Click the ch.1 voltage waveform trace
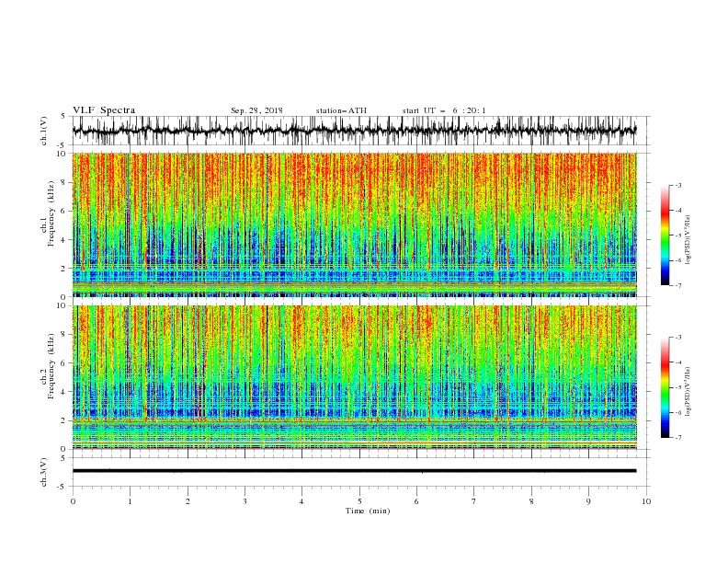Viewport: 728px width, 563px height. [x=354, y=131]
